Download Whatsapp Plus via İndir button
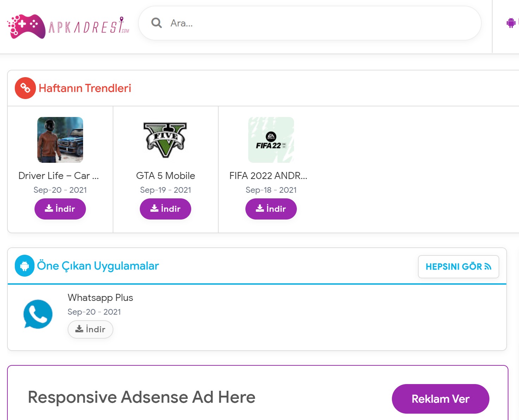Viewport: 519px width, 420px height. pyautogui.click(x=90, y=329)
